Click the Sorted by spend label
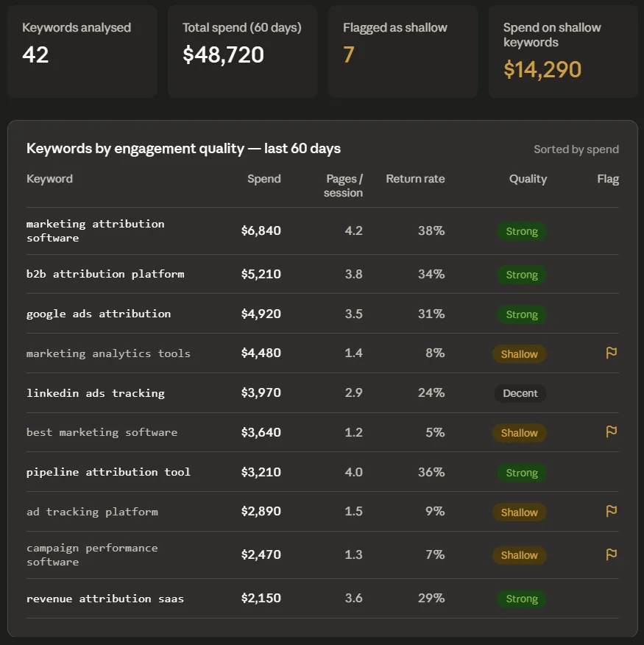644x645 pixels. (x=576, y=149)
